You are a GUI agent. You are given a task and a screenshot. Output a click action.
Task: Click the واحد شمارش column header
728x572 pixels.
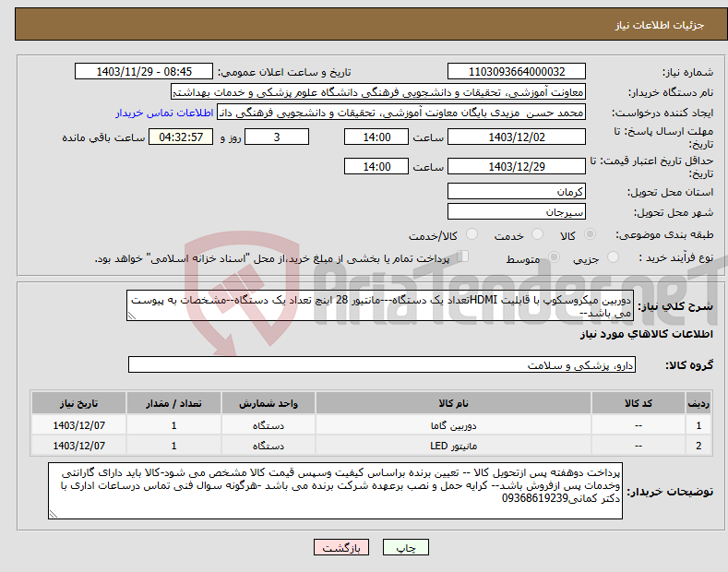pyautogui.click(x=269, y=403)
